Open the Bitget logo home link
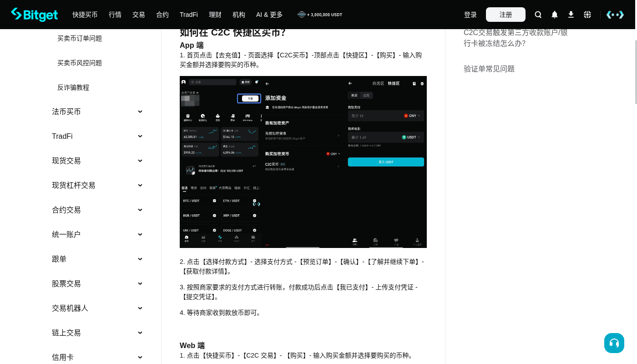 [35, 15]
